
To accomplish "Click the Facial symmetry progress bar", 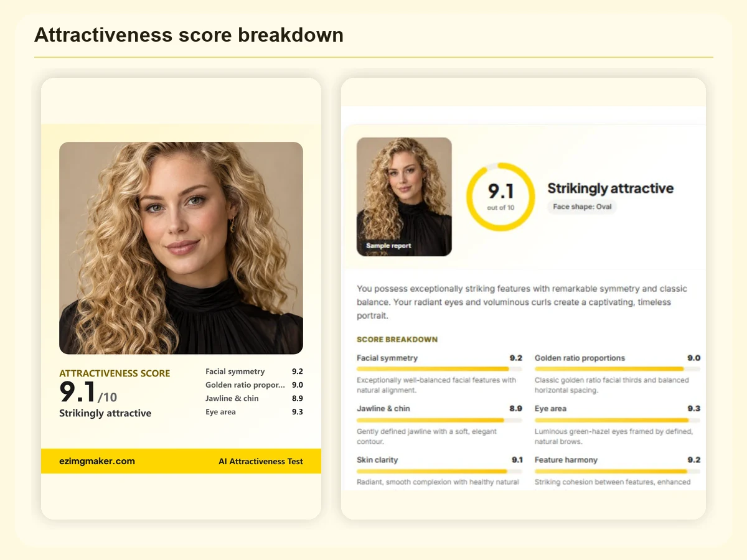I will pos(439,369).
